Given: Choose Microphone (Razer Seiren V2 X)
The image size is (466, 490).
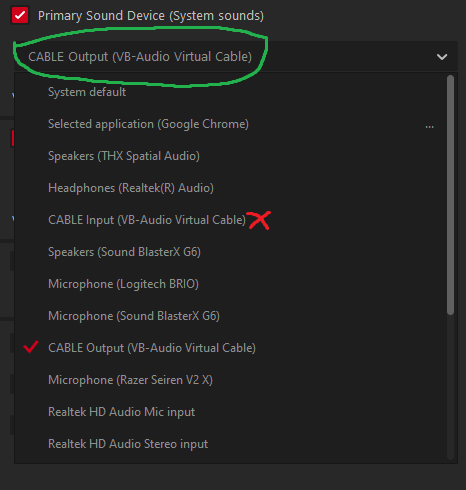Looking at the screenshot, I should pos(230,380).
